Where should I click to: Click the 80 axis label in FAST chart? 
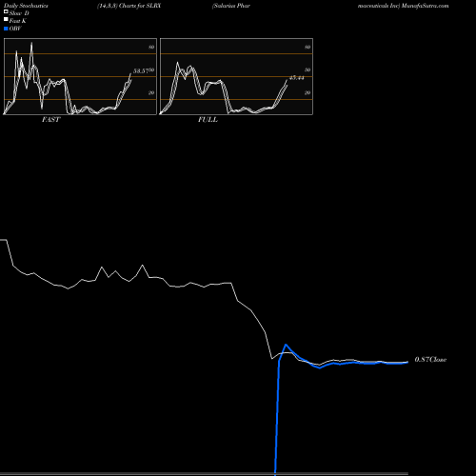151,47
